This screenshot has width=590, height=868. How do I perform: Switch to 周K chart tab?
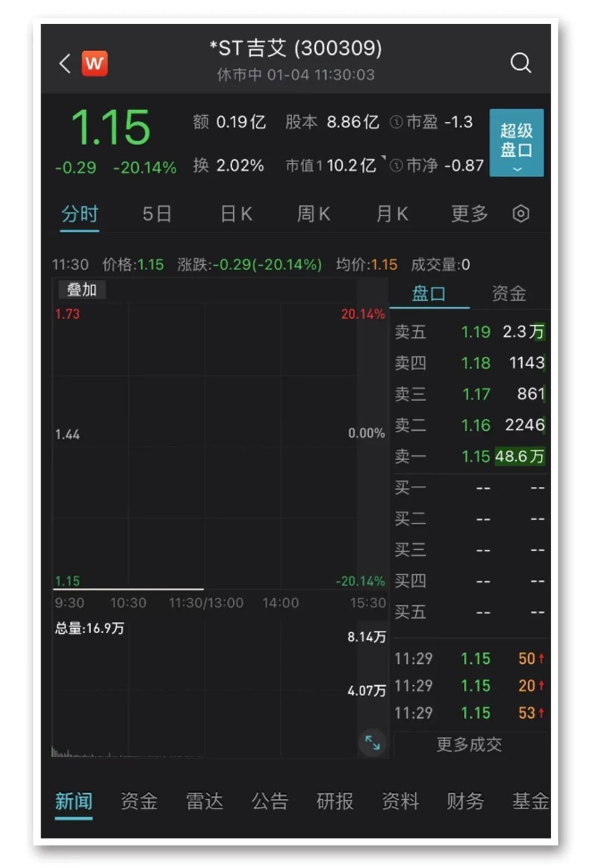point(314,213)
